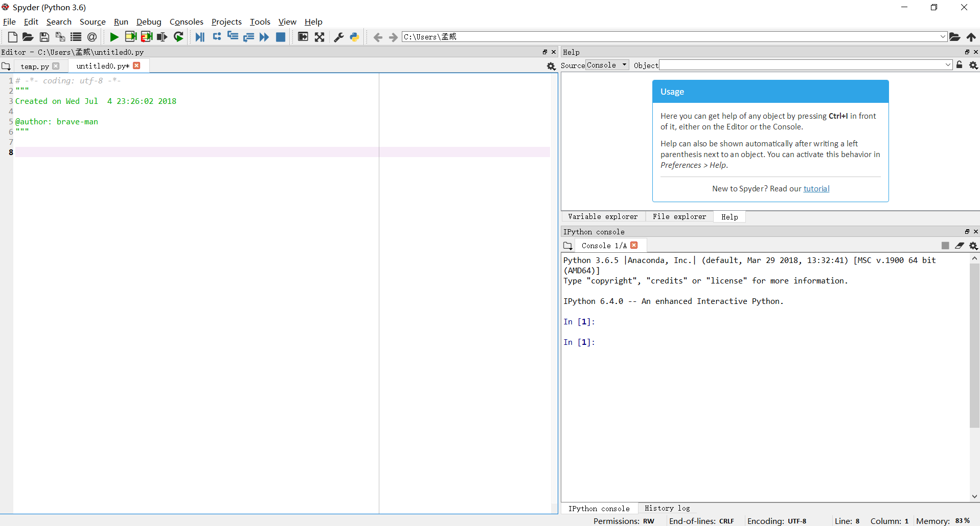Viewport: 980px width, 526px height.
Task: Maximize the current pane icon
Action: click(x=303, y=37)
